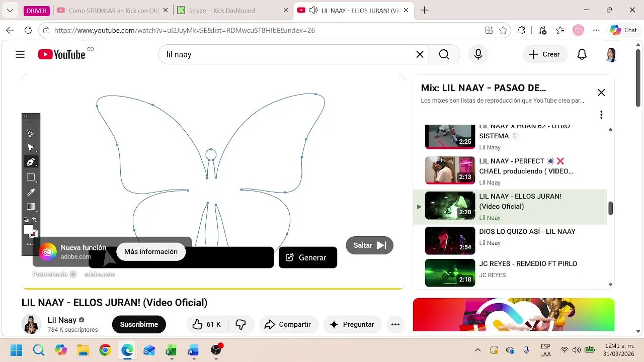
Task: Open Edge settings and more menu
Action: (x=597, y=30)
